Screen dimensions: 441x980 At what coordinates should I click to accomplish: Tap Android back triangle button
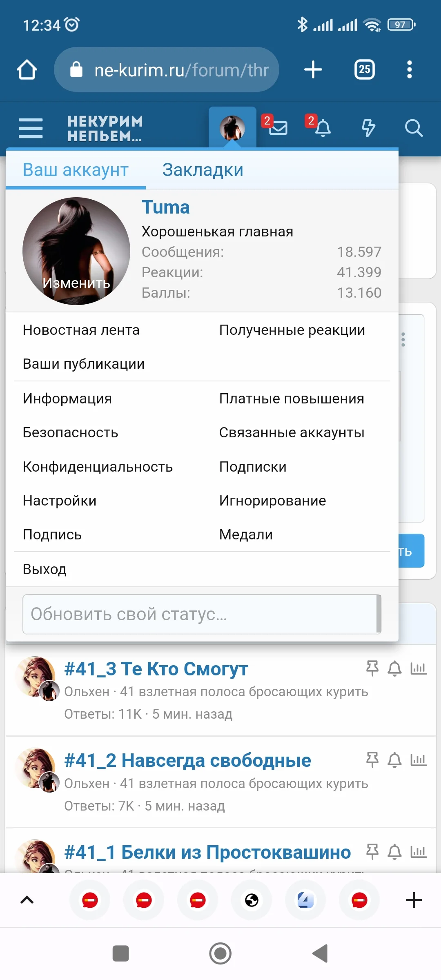click(x=321, y=953)
